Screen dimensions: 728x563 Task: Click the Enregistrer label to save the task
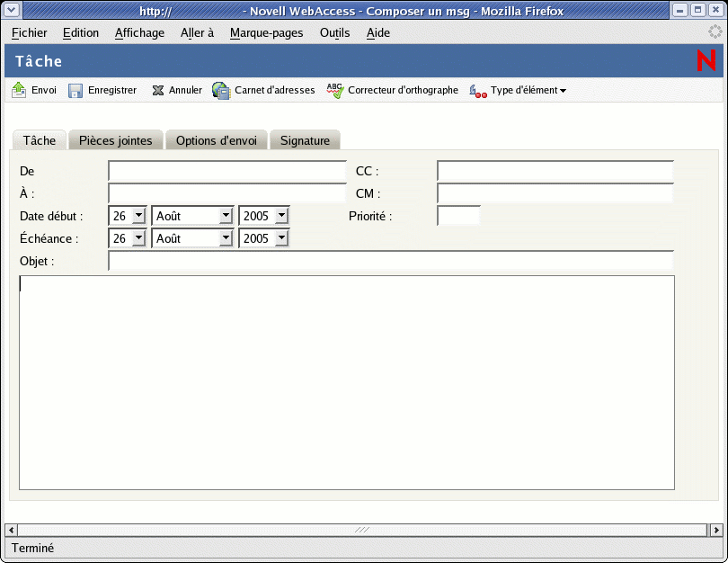click(x=112, y=90)
